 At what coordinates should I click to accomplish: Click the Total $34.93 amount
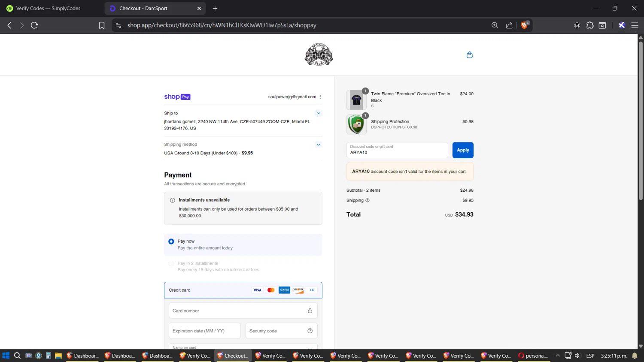464,214
